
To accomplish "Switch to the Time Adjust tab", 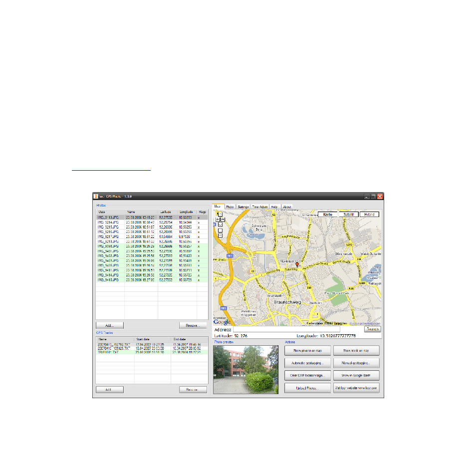I will pos(260,207).
